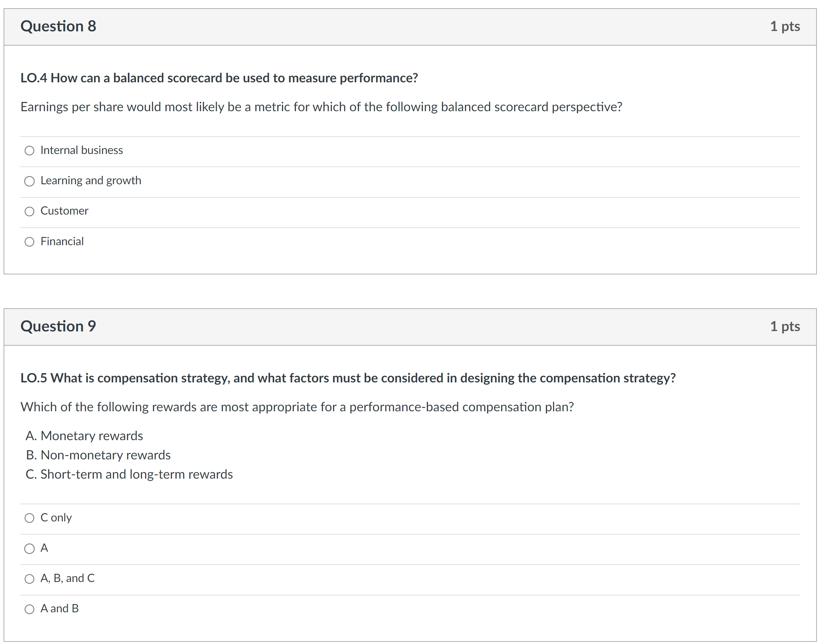
Task: Click the A, B, and C label text
Action: (68, 579)
